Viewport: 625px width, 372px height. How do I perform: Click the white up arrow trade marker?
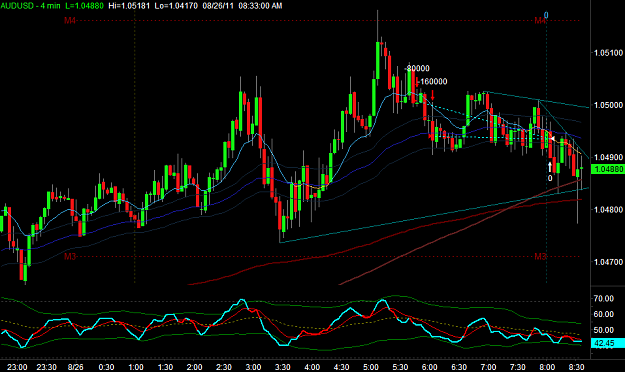click(x=550, y=167)
